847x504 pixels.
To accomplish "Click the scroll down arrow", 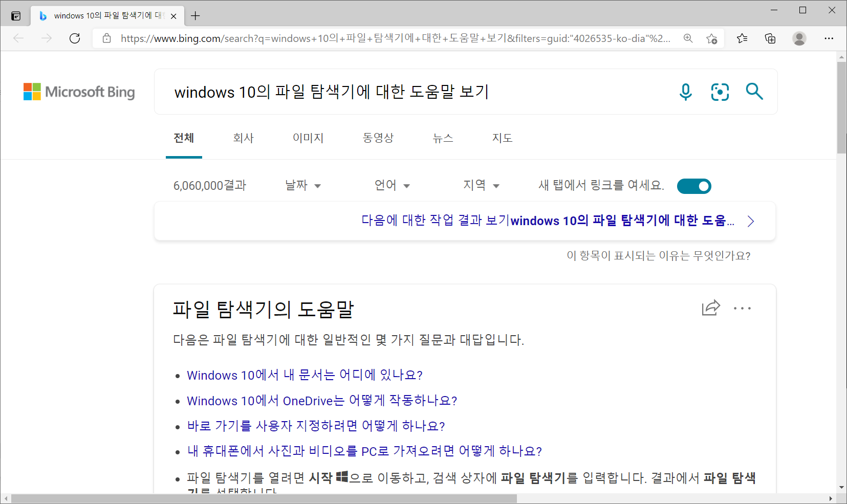I will tap(841, 488).
